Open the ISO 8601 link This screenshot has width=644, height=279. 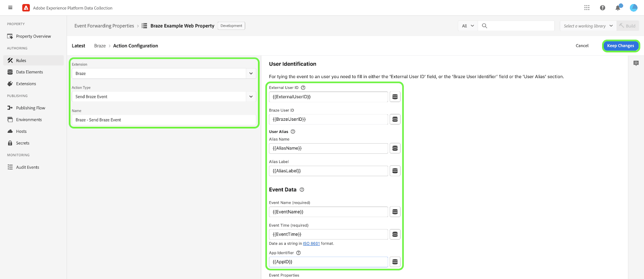pos(311,244)
